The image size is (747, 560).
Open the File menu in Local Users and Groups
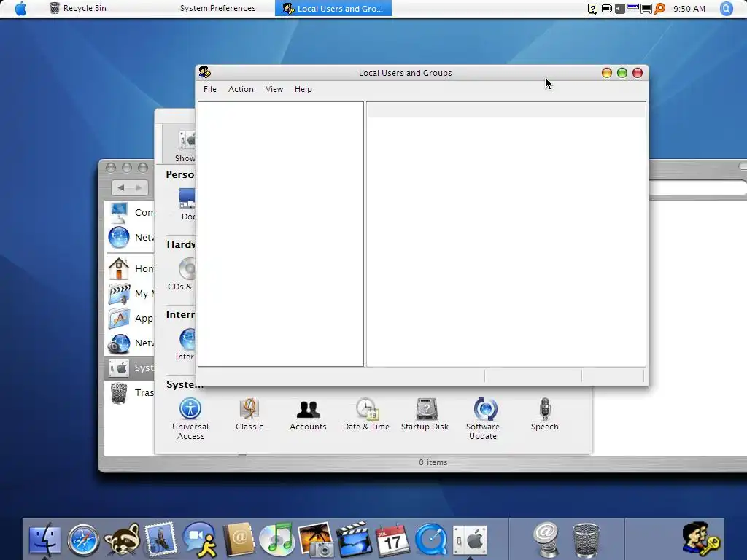(209, 89)
